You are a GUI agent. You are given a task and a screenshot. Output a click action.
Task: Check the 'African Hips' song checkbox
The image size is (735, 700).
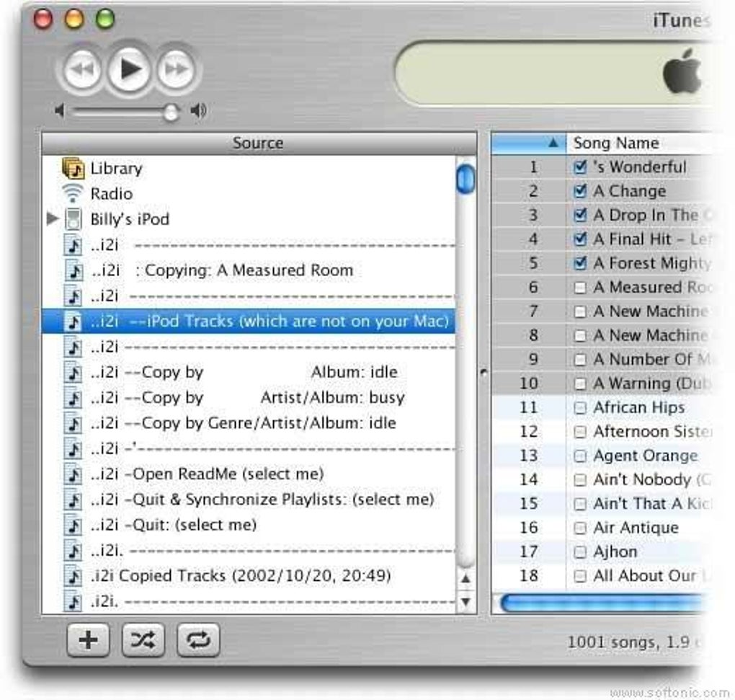point(580,408)
